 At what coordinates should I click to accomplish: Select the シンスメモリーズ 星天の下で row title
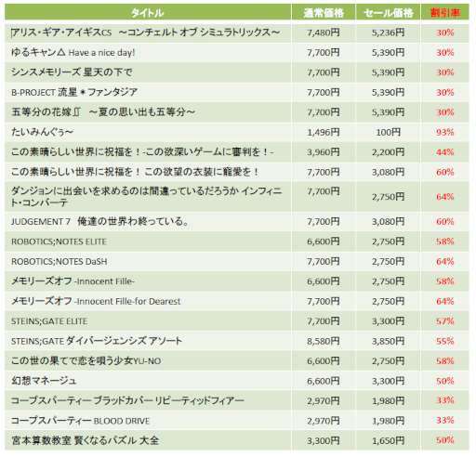tap(72, 72)
